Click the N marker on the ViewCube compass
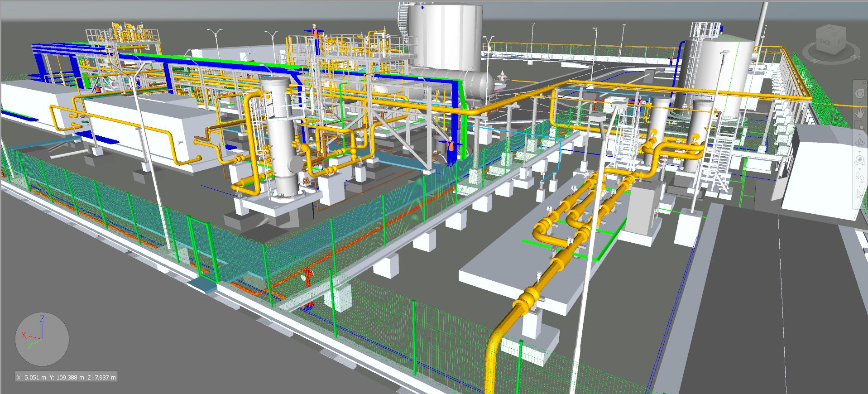868x394 pixels. (x=814, y=60)
